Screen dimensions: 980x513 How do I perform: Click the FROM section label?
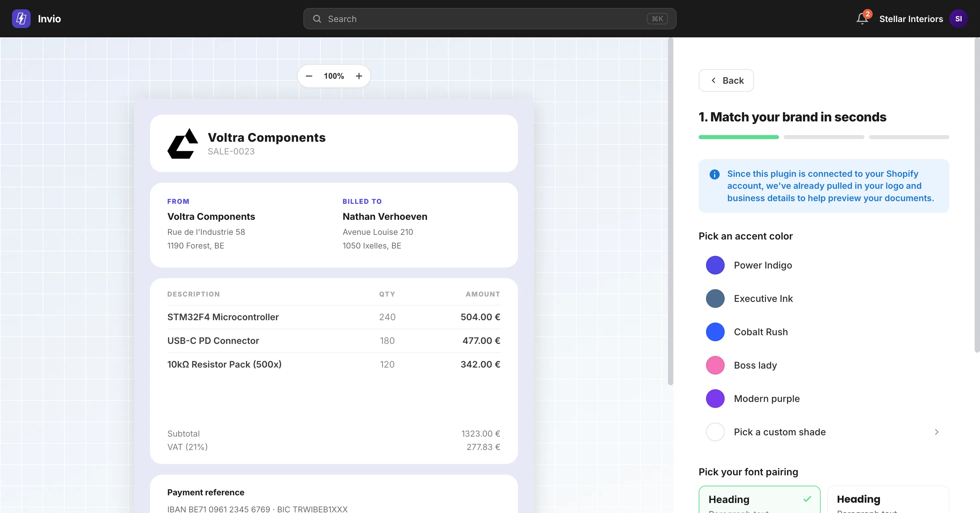coord(178,201)
